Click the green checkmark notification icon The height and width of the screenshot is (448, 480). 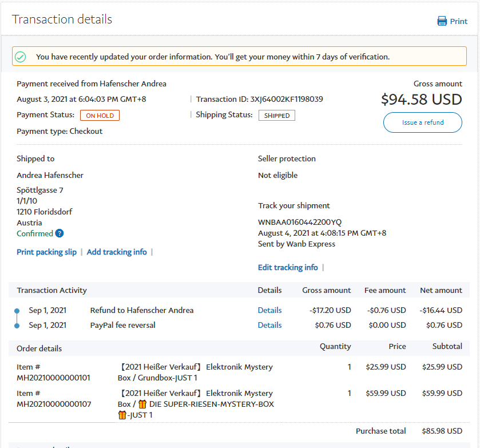click(x=21, y=57)
